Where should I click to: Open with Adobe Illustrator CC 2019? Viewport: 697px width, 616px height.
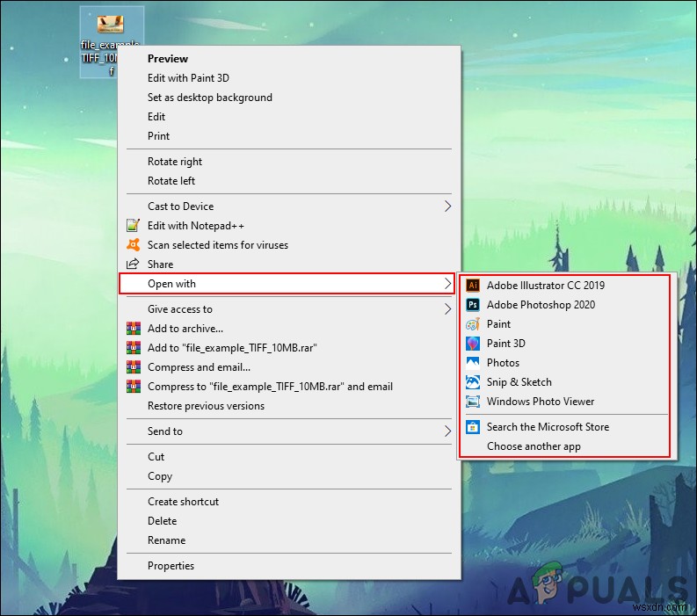[x=565, y=286]
